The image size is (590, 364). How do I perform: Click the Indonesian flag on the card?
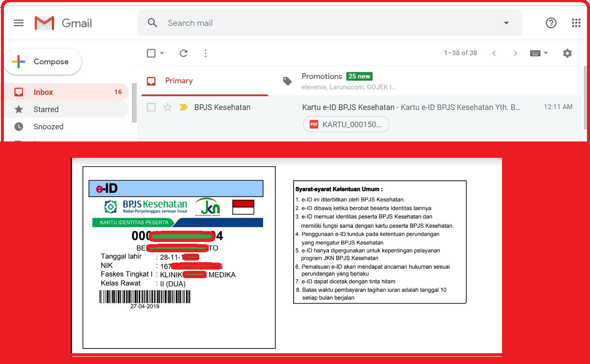coord(243,207)
